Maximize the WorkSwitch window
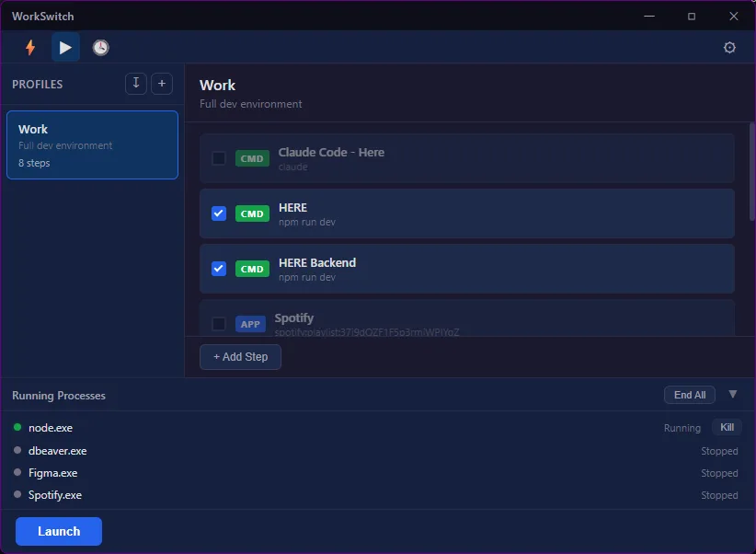 coord(692,16)
